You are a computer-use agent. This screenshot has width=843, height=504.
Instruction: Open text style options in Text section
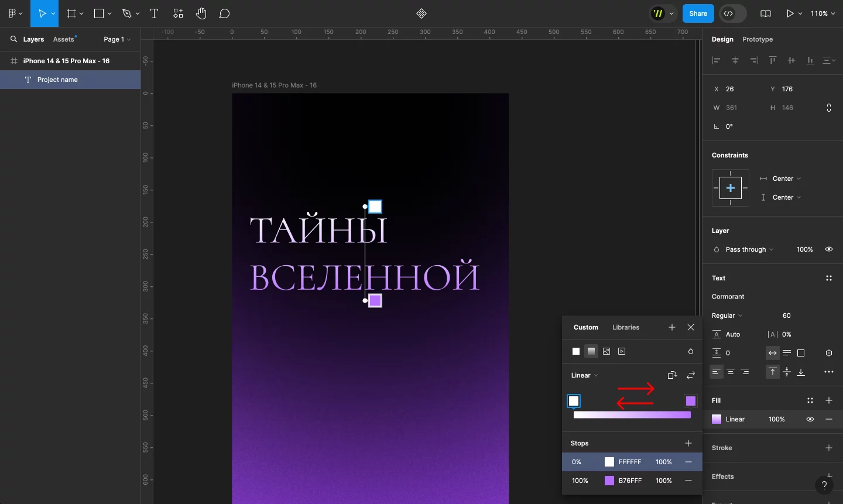[x=829, y=278]
